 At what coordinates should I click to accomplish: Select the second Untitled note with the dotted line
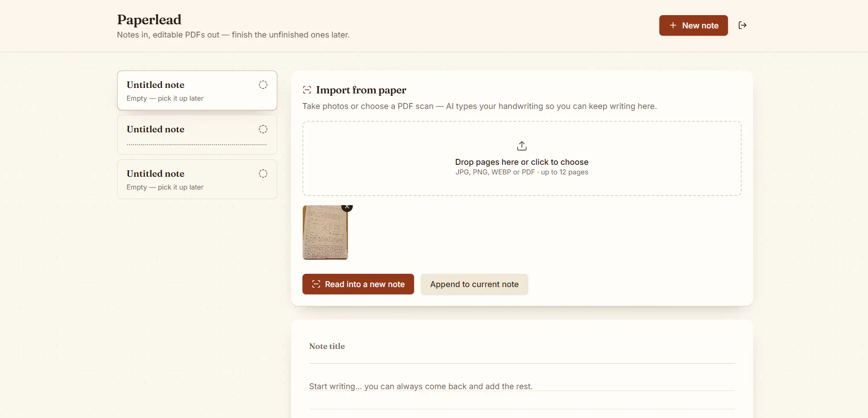197,135
